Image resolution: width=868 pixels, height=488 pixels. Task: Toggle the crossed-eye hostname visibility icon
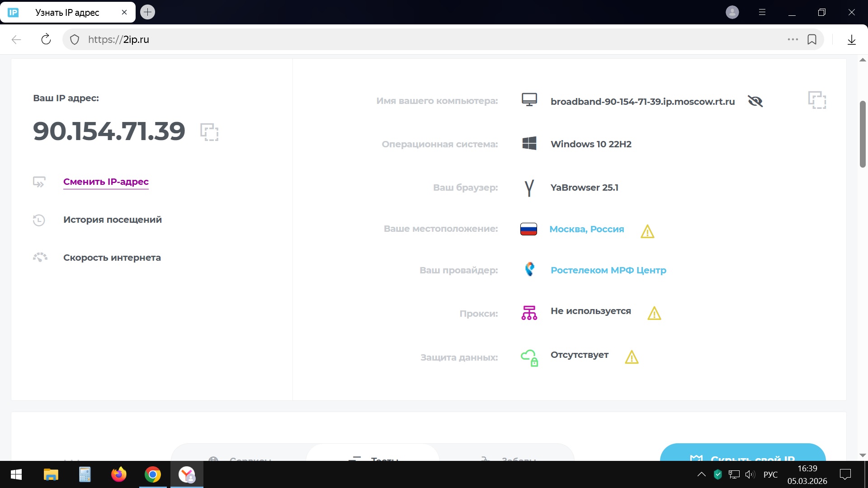coord(755,101)
